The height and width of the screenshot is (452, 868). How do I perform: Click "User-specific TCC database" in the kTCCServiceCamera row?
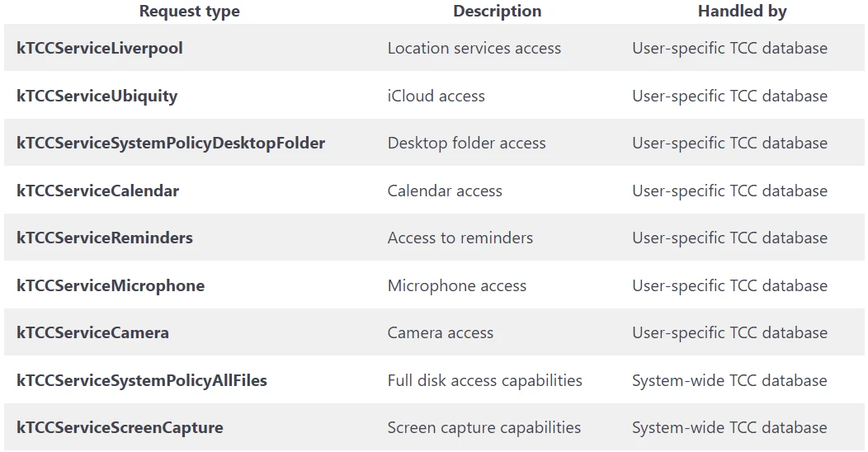click(729, 332)
